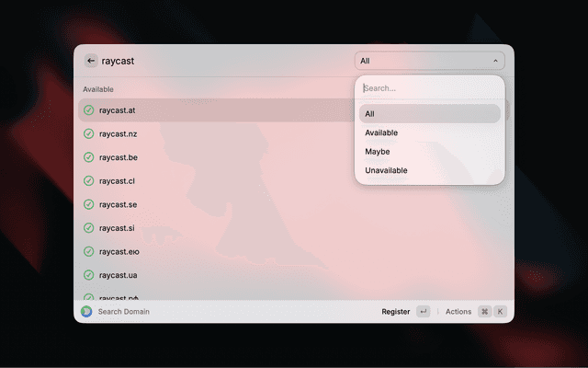Screen dimensions: 588x368
Task: Choose Unavailable from the filter dropdown
Action: click(x=430, y=170)
